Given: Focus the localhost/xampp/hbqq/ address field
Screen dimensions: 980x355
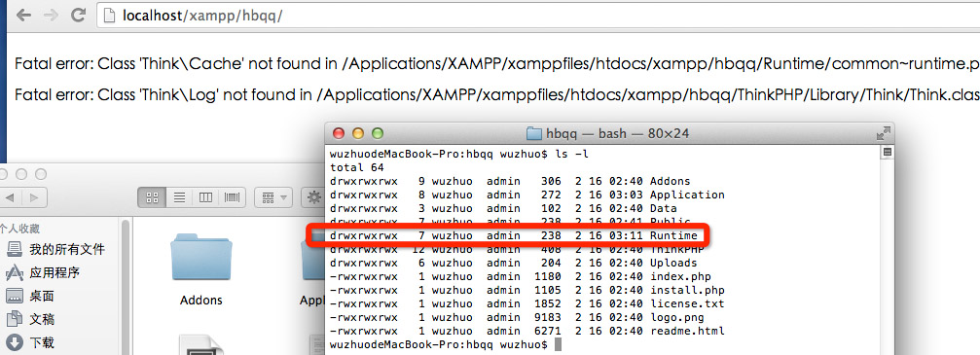Looking at the screenshot, I should 537,16.
